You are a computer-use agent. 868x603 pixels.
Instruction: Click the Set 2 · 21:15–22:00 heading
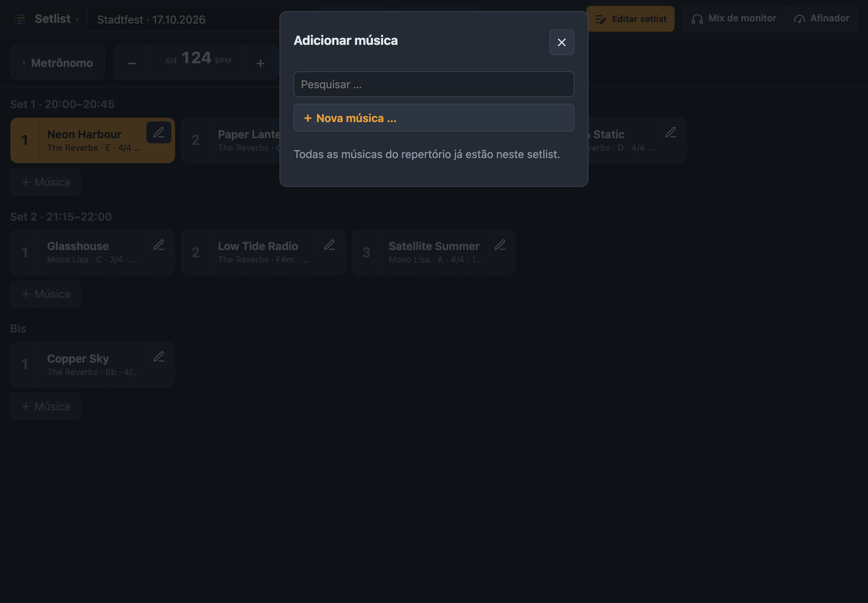[x=61, y=217]
